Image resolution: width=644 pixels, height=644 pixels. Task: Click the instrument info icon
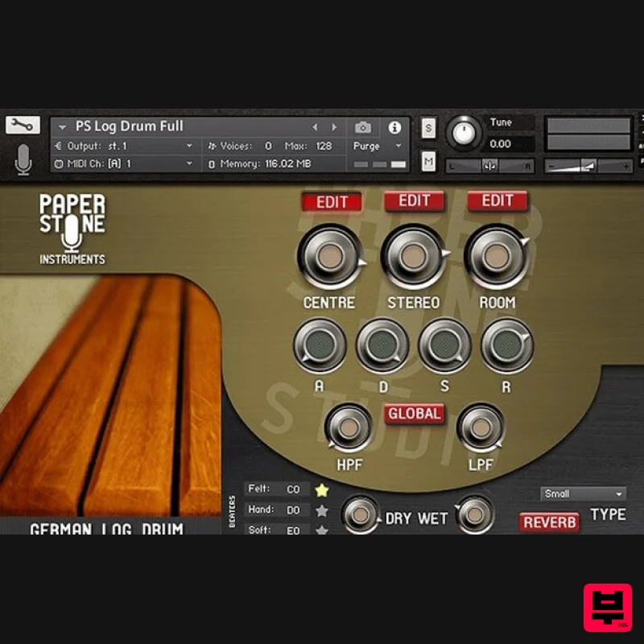coord(394,127)
